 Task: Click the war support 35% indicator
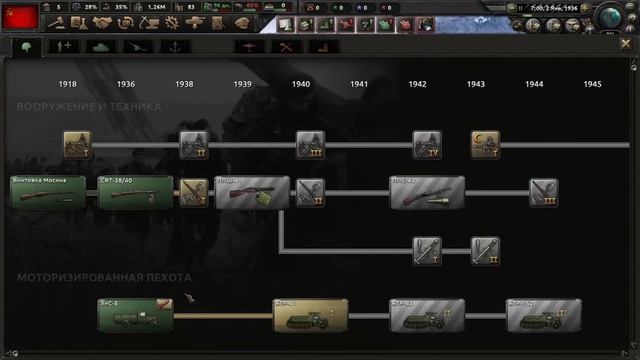pos(116,7)
